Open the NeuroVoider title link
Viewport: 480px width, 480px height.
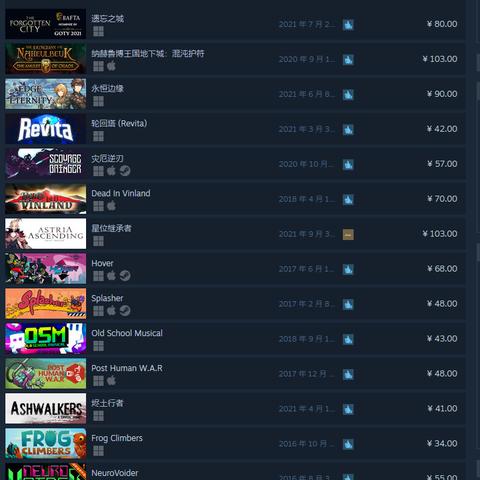click(x=115, y=473)
